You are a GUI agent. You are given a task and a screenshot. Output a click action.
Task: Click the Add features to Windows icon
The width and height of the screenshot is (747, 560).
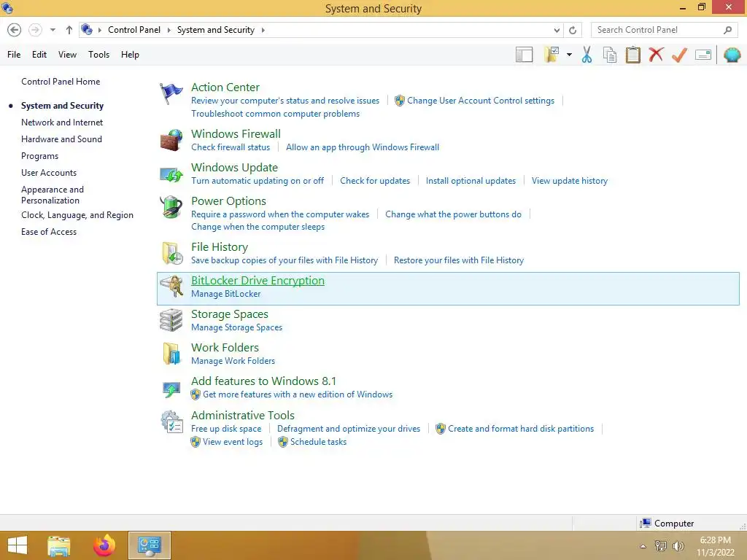[171, 389]
